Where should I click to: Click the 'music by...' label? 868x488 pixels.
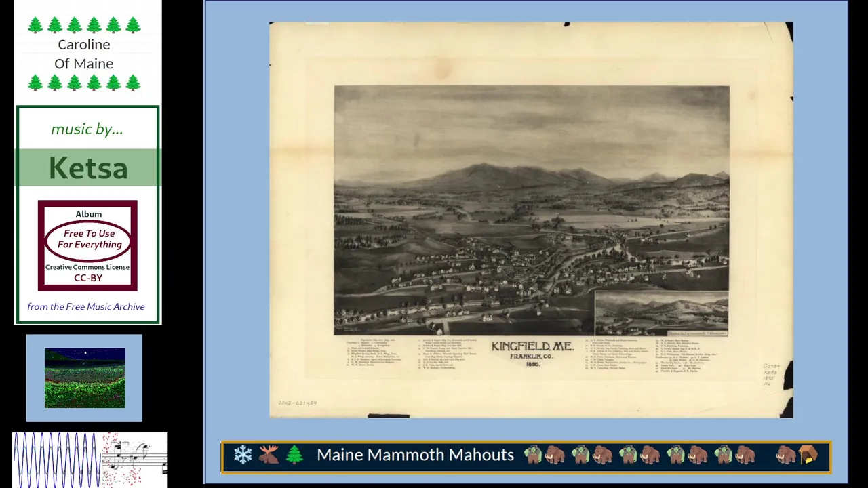point(87,129)
